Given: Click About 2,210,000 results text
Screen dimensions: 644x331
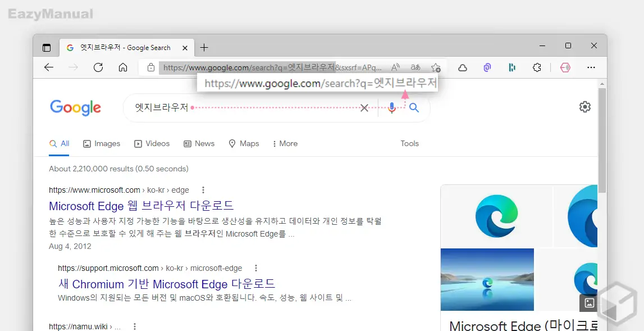Looking at the screenshot, I should (x=118, y=169).
